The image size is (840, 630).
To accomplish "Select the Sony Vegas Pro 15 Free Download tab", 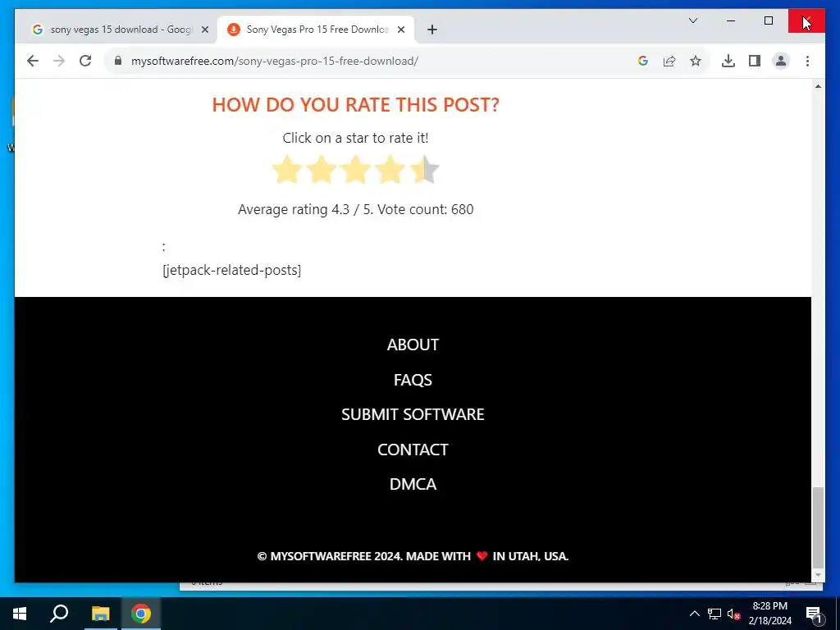I will click(x=316, y=30).
